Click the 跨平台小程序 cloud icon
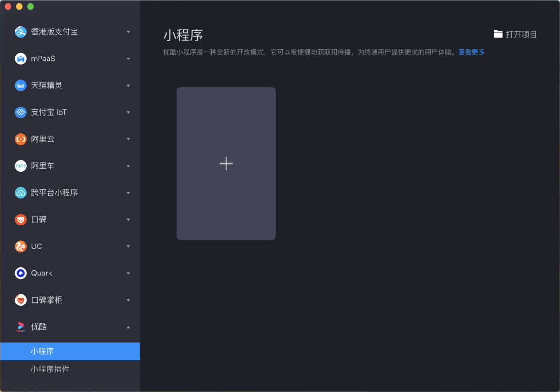The height and width of the screenshot is (392, 560). pyautogui.click(x=21, y=193)
